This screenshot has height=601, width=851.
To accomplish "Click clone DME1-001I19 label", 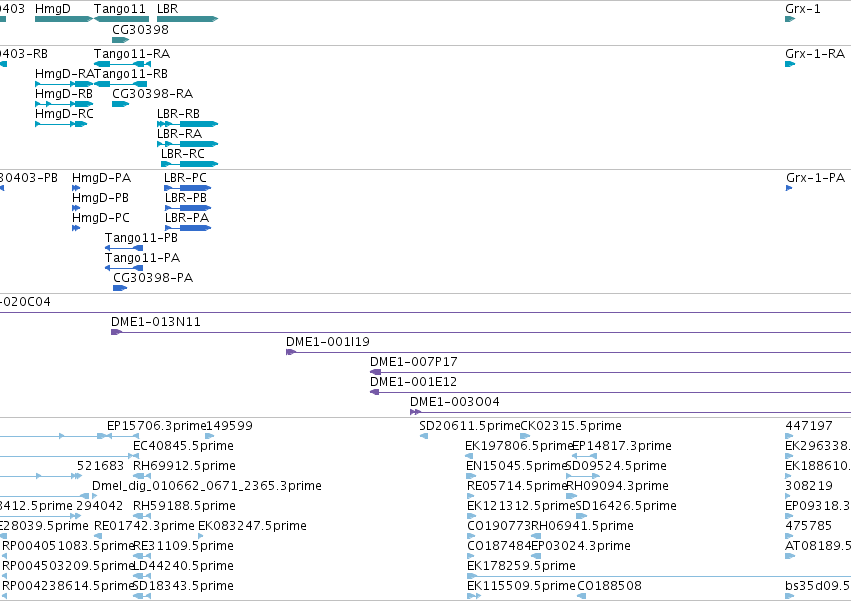I will 328,343.
